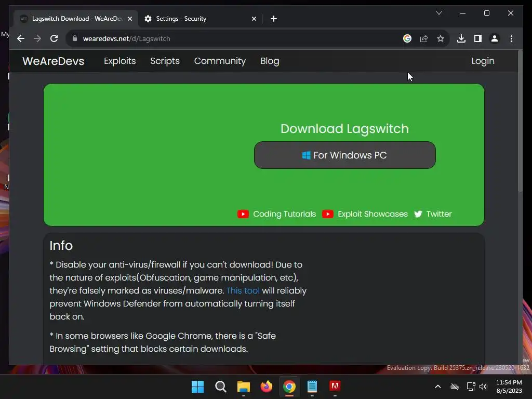Expand the tab search chevron

438,13
